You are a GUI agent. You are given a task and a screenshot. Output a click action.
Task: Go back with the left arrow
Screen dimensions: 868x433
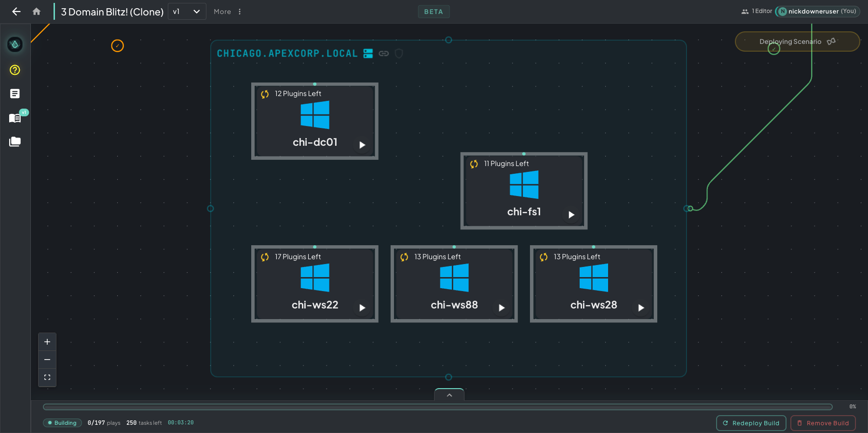coord(16,12)
